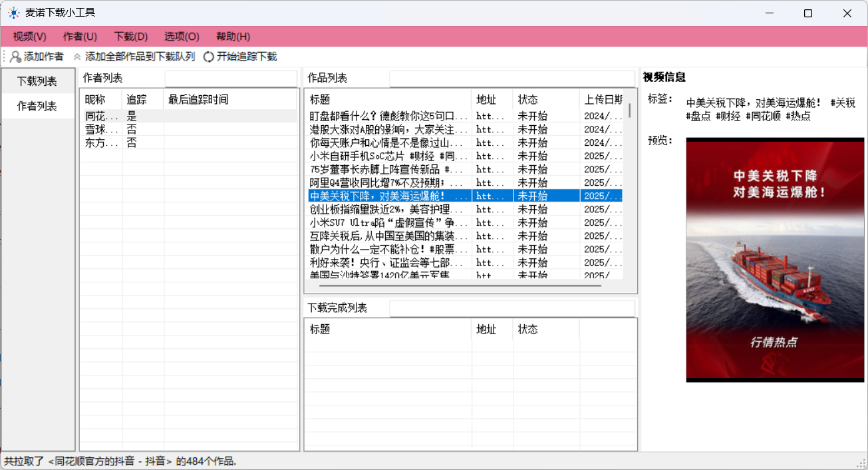This screenshot has height=470, width=868.
Task: Select author row 雪球...
Action: coord(188,129)
